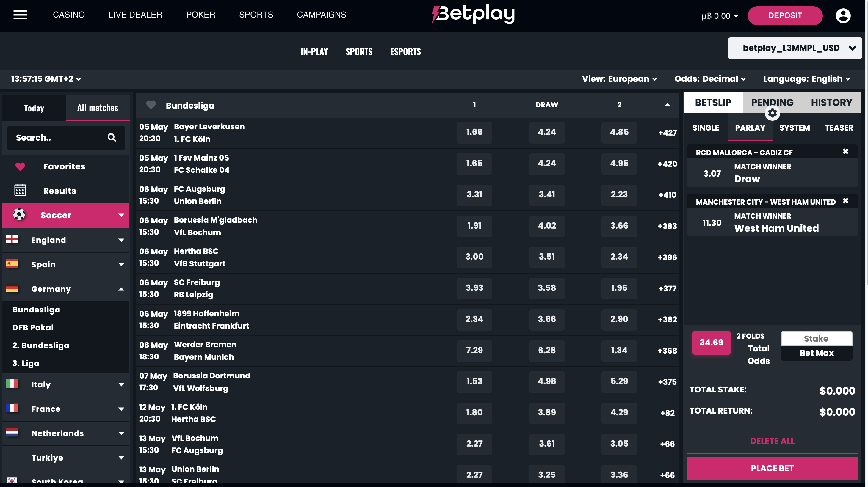Click the soccer ball icon
Viewport: 868px width, 487px height.
coord(19,215)
